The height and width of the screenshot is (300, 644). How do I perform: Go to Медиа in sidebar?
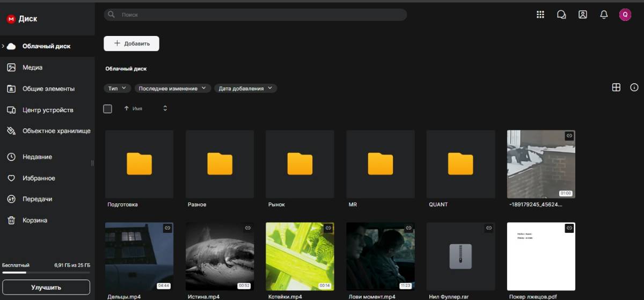(x=32, y=68)
